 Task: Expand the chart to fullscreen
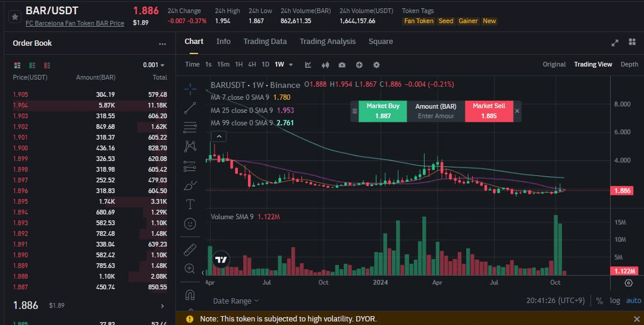(615, 43)
